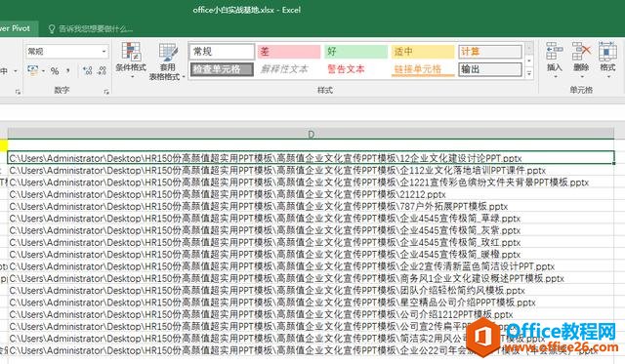625x364 pixels.
Task: Open the Conditional Formatting (条件格式) menu
Action: (x=131, y=60)
